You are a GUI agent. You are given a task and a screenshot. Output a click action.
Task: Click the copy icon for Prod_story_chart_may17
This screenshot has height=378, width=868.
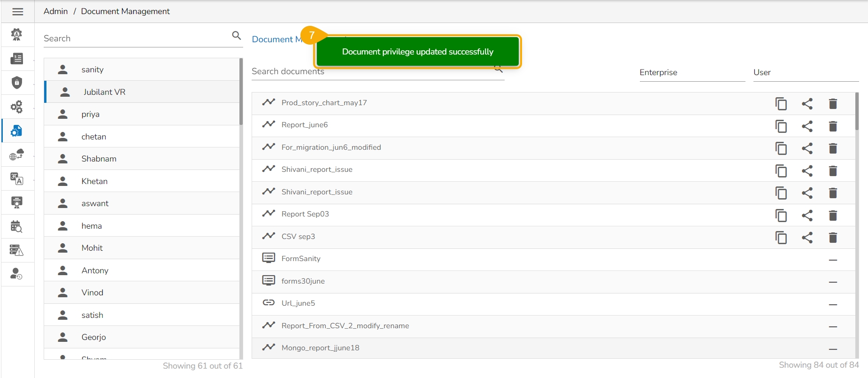(781, 104)
